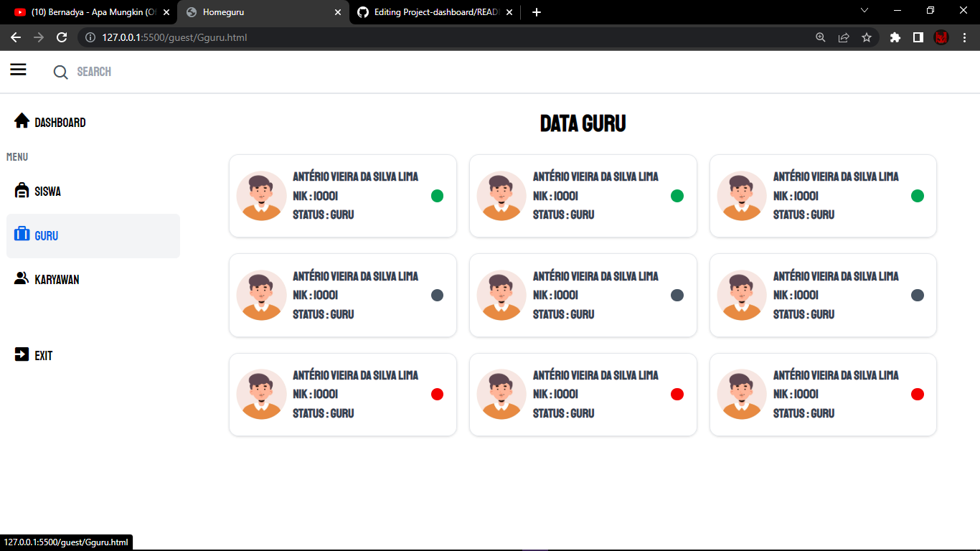Toggle the gray status dot in the middle row
The width and height of the screenshot is (980, 551).
point(437,295)
